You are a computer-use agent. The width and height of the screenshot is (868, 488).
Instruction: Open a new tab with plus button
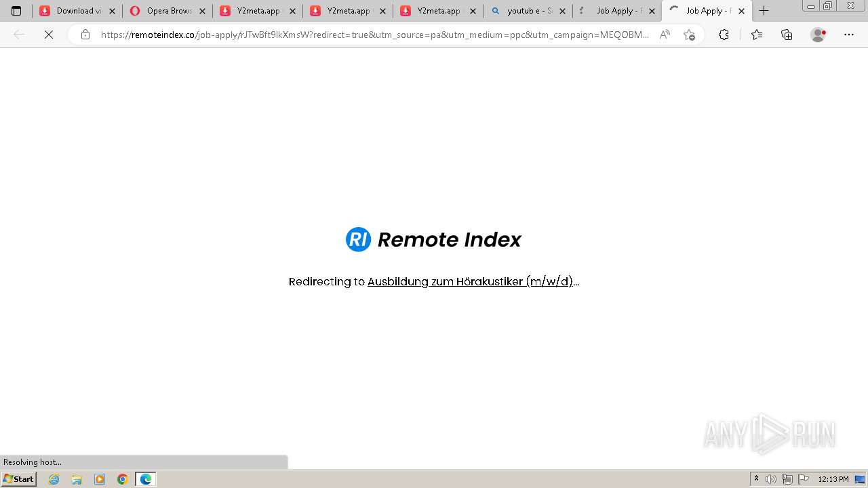(764, 11)
